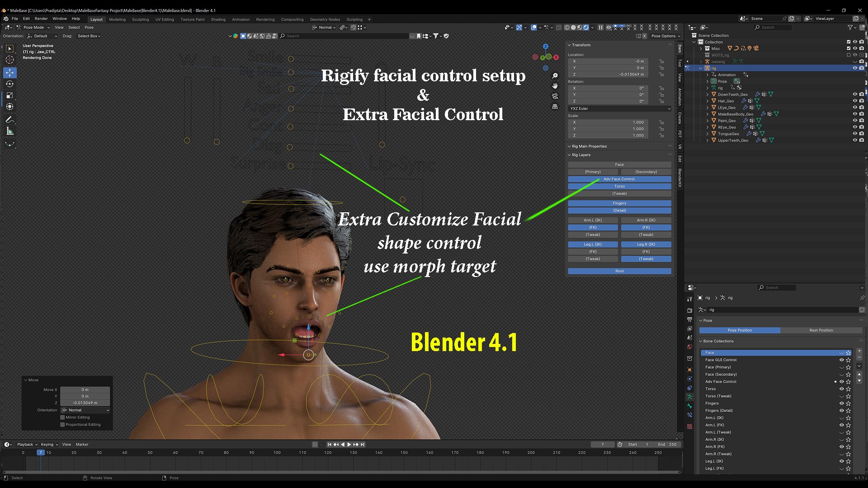Open the Pose Mode dropdown

click(x=33, y=28)
